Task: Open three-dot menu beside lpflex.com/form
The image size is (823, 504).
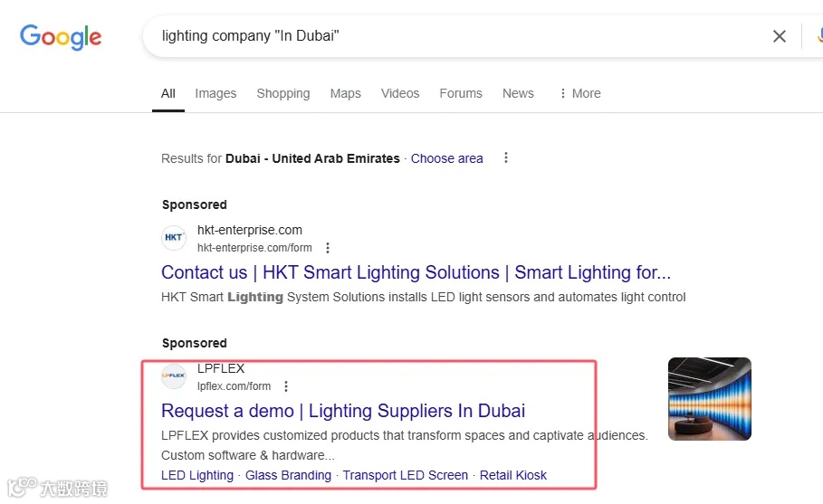Action: 286,386
